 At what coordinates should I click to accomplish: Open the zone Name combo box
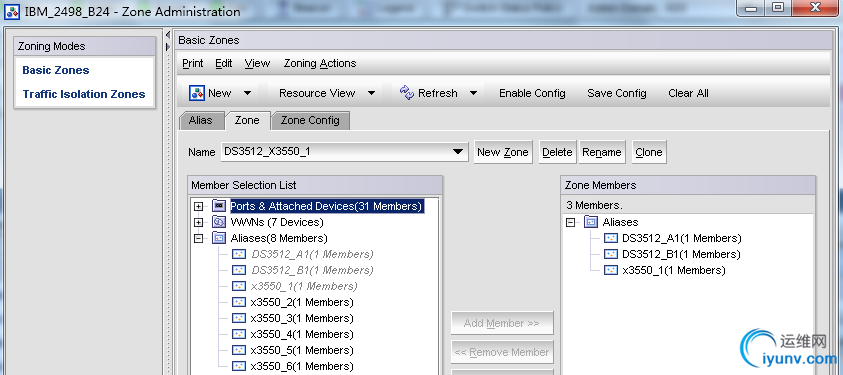(345, 152)
